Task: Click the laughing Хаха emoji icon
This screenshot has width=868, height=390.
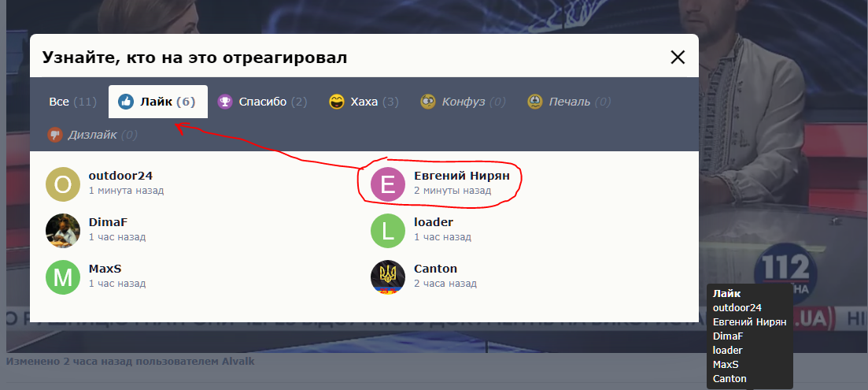Action: click(337, 102)
